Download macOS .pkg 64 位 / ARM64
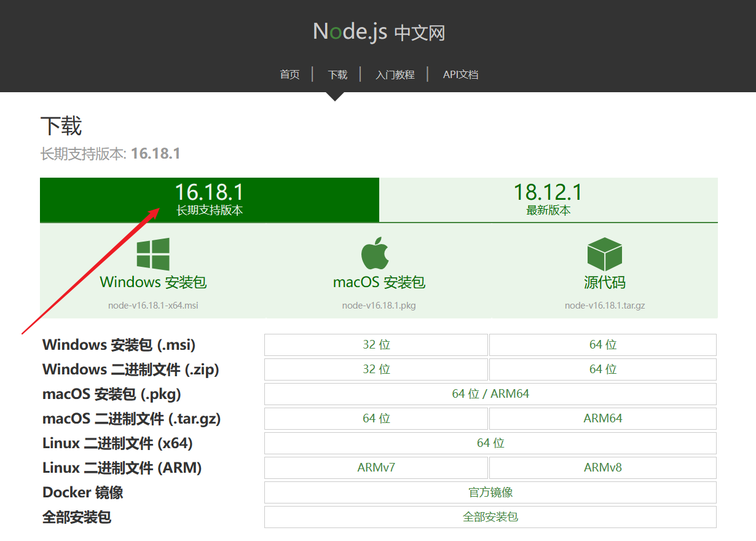The height and width of the screenshot is (541, 756). [x=490, y=394]
